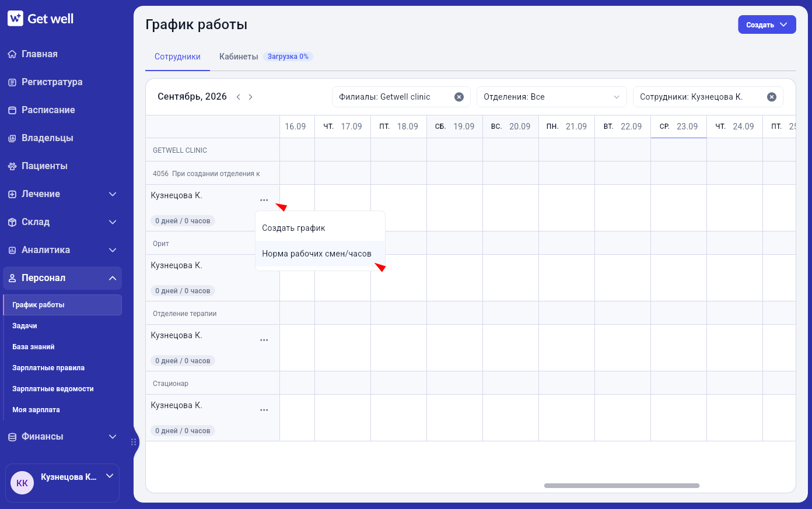Click the ПН. 21.09 date column header

pos(566,127)
